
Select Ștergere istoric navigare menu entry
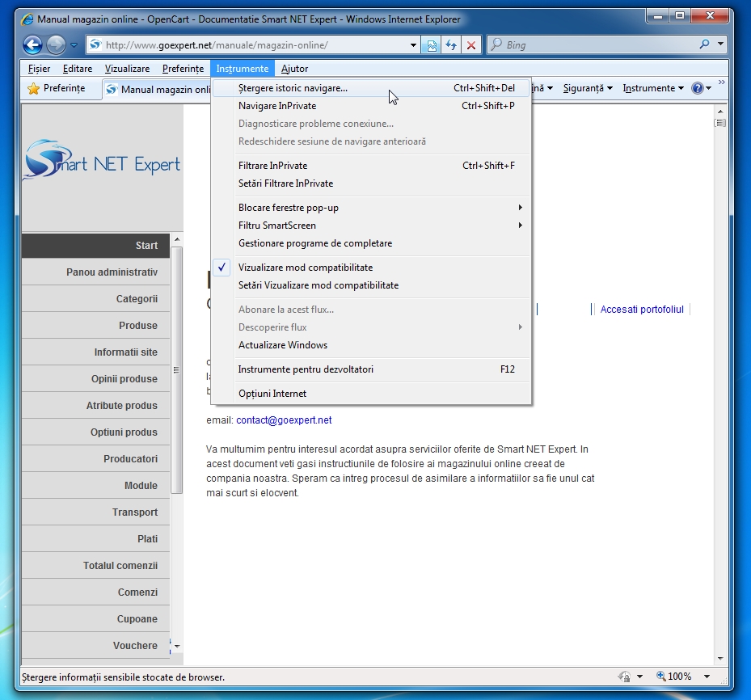293,88
